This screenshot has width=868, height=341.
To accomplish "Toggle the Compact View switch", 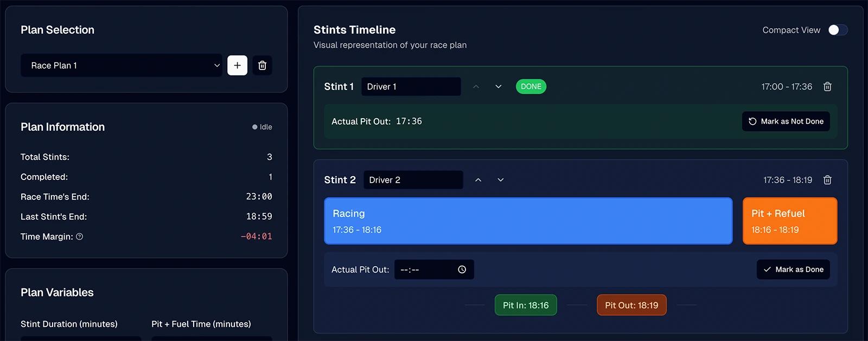I will [x=838, y=30].
